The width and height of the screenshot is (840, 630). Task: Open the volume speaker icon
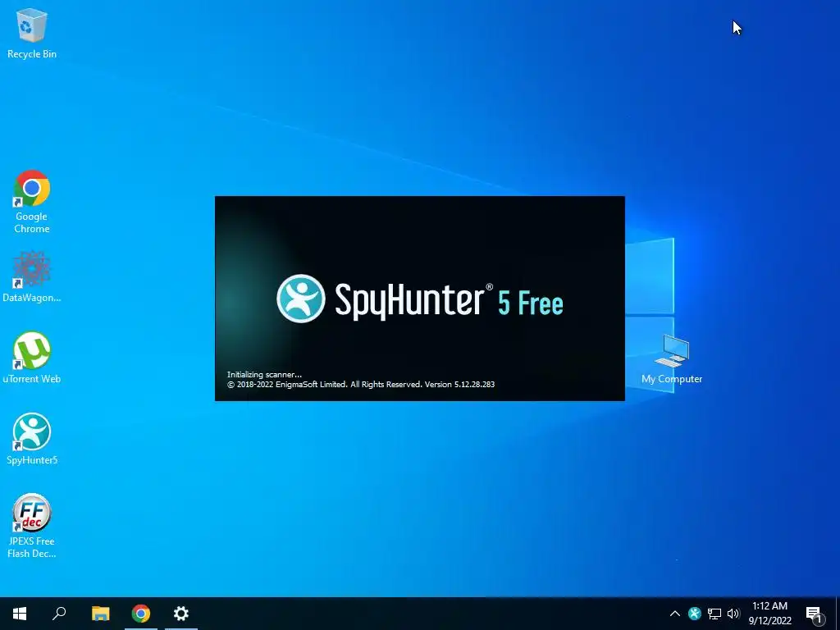click(x=733, y=614)
